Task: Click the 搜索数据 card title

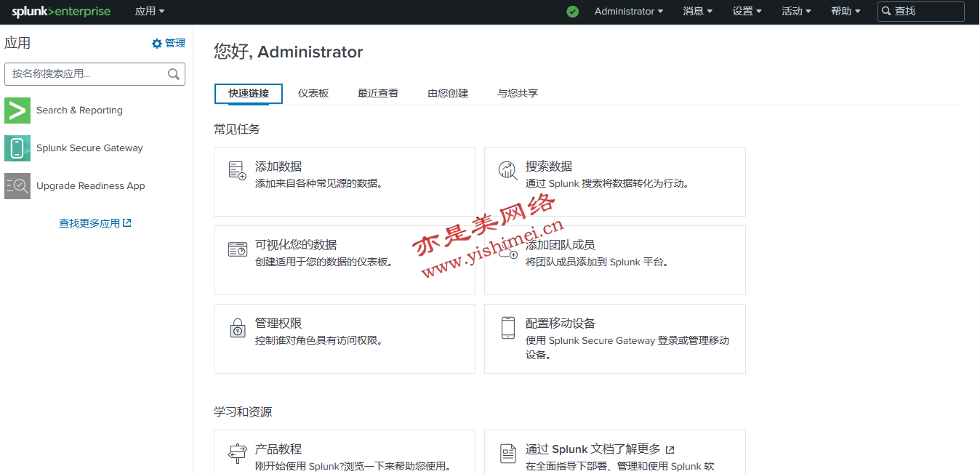Action: [549, 166]
